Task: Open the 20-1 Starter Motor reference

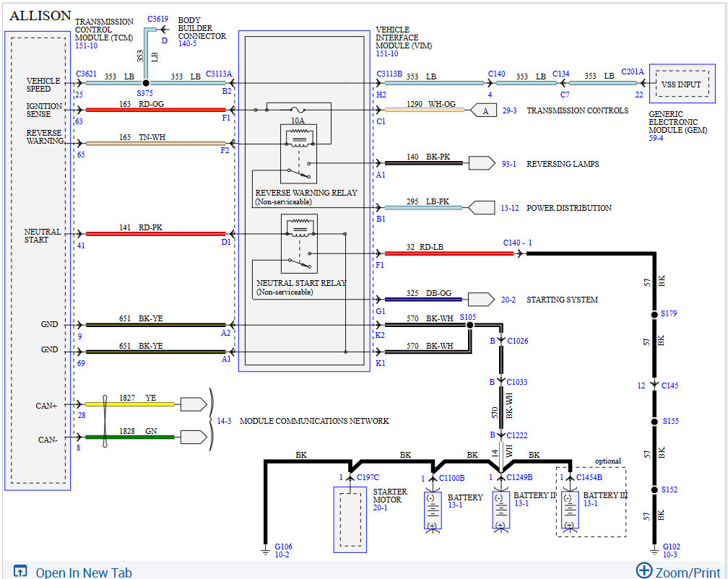Action: pos(380,508)
